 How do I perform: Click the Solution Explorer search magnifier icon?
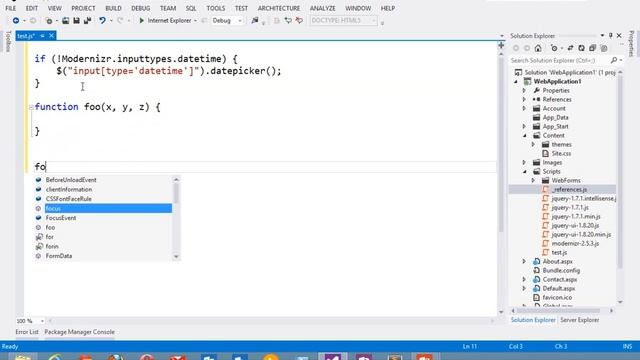(614, 60)
